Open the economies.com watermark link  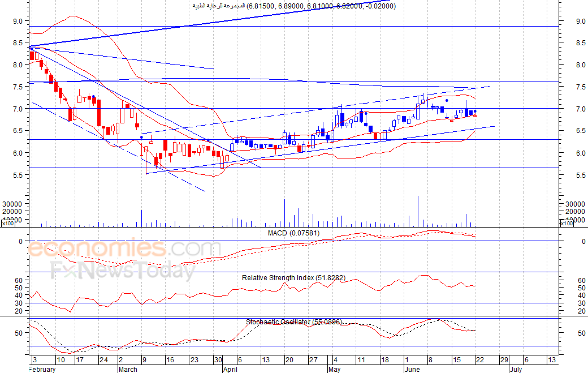(x=124, y=248)
